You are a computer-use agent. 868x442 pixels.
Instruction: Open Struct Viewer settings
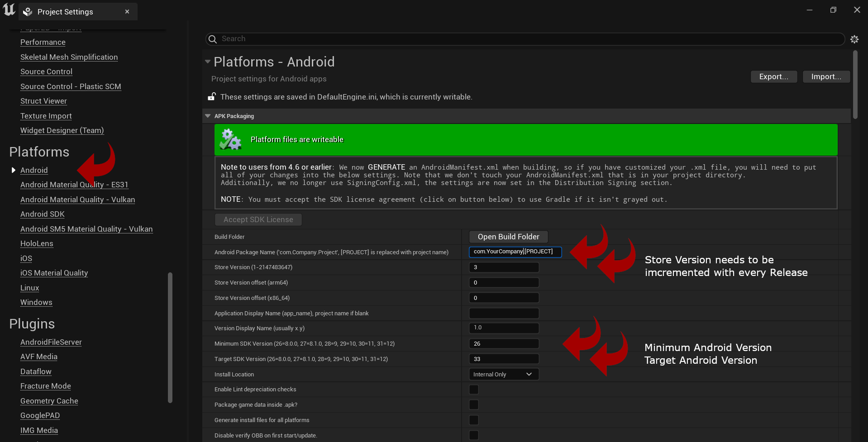pos(43,101)
